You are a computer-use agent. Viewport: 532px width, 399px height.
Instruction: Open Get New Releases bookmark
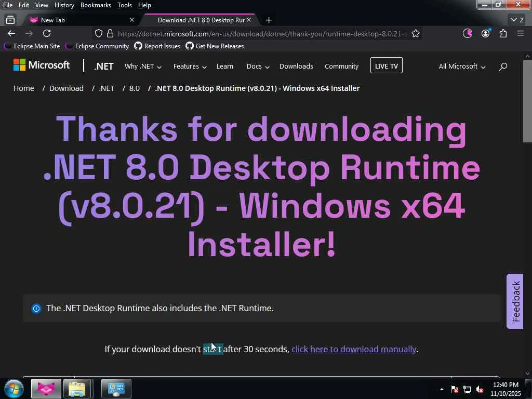coord(215,46)
